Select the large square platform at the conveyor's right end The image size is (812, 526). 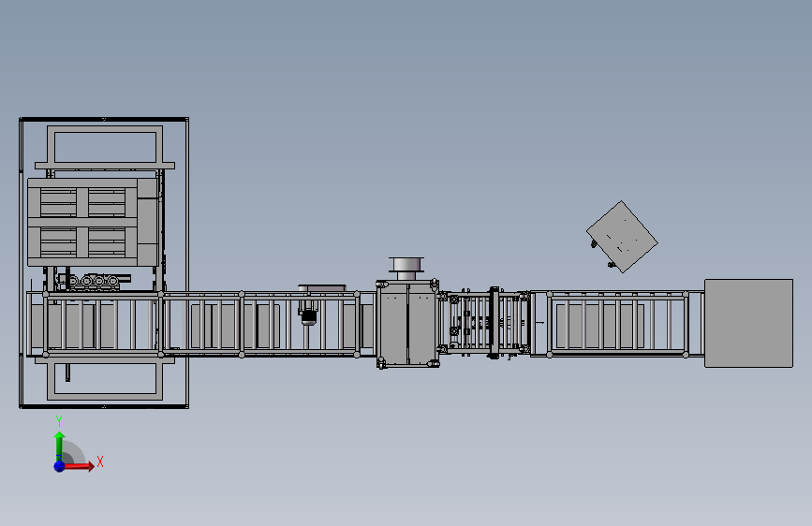coord(749,324)
